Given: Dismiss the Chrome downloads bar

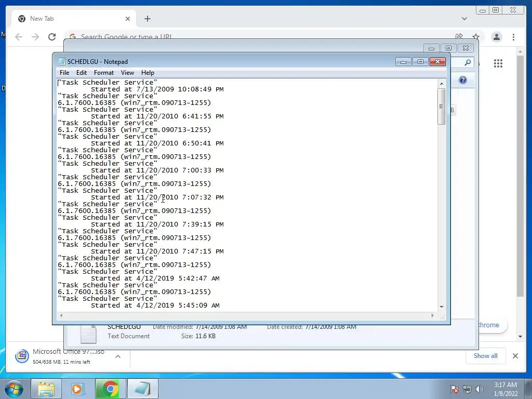Looking at the screenshot, I should click(x=515, y=356).
